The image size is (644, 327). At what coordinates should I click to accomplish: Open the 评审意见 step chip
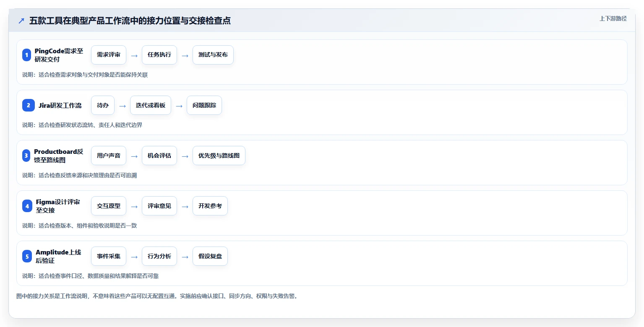pos(159,206)
